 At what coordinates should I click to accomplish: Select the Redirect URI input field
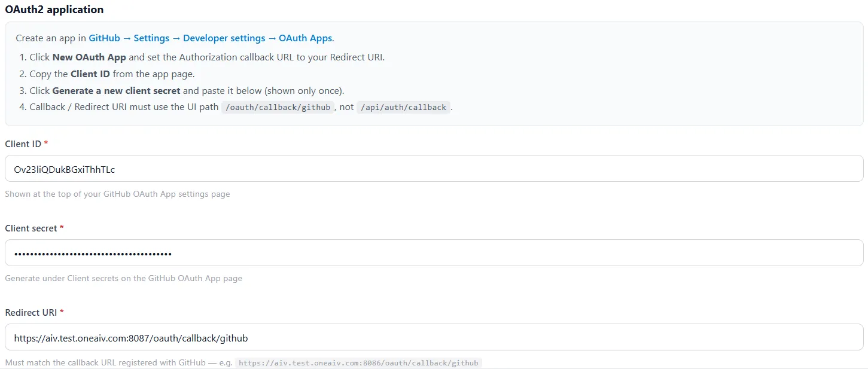coord(434,337)
